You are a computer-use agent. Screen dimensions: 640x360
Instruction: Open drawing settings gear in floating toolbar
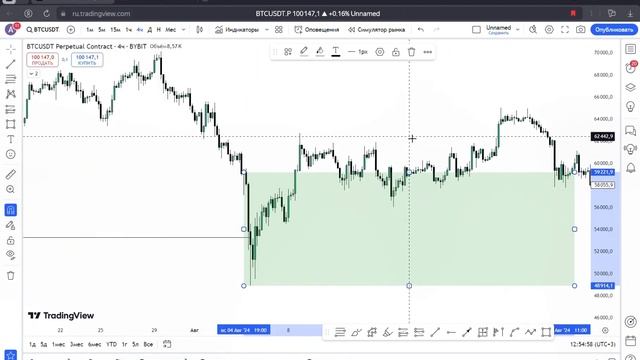coord(380,52)
